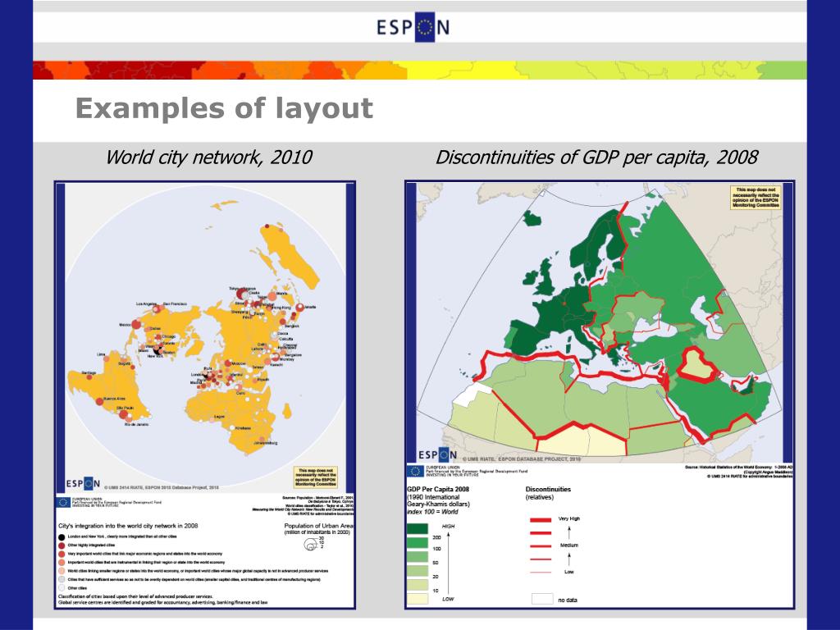Click the 'index 100 = World' legend text

pos(433,512)
